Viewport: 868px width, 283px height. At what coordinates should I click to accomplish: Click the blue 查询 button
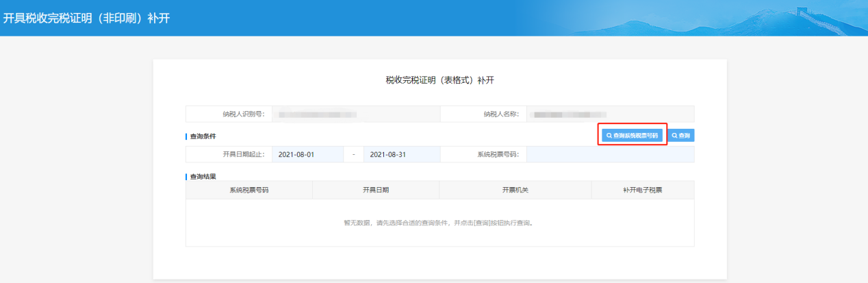(x=681, y=136)
